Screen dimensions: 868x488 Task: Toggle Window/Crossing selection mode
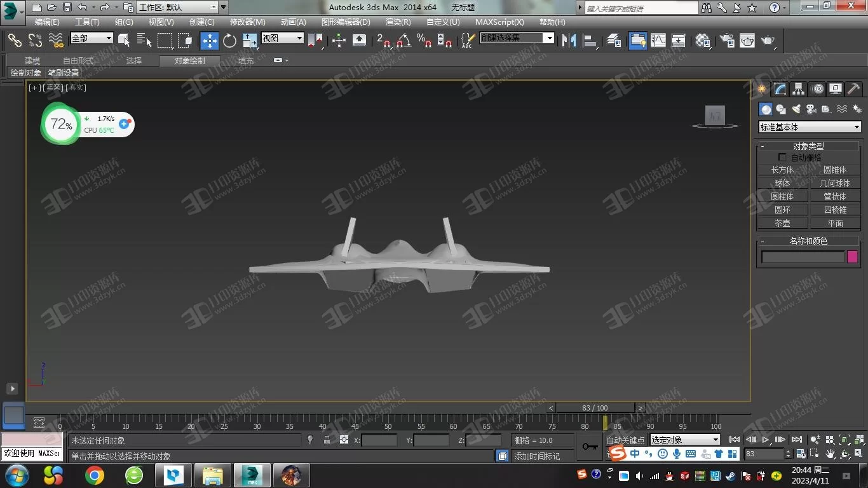pos(185,40)
